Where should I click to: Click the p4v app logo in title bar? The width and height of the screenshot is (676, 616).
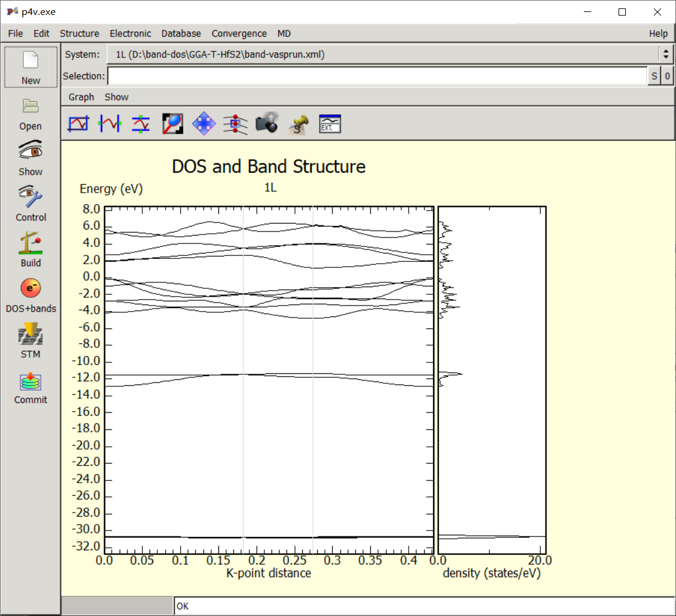[x=13, y=11]
